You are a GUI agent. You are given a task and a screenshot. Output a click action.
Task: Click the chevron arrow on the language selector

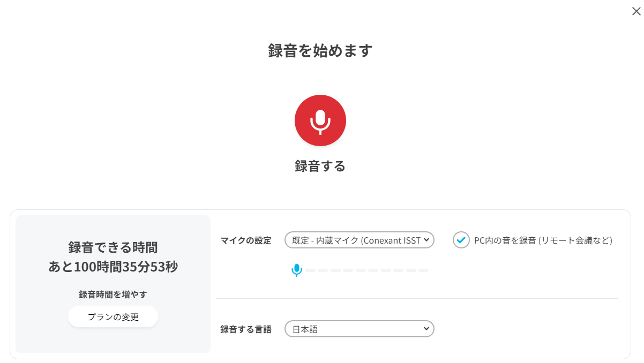(426, 329)
